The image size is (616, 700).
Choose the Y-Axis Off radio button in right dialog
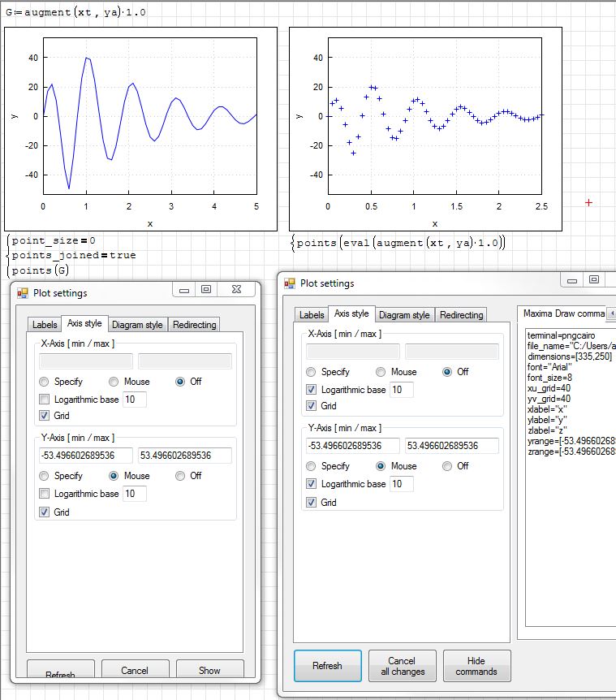pos(447,466)
